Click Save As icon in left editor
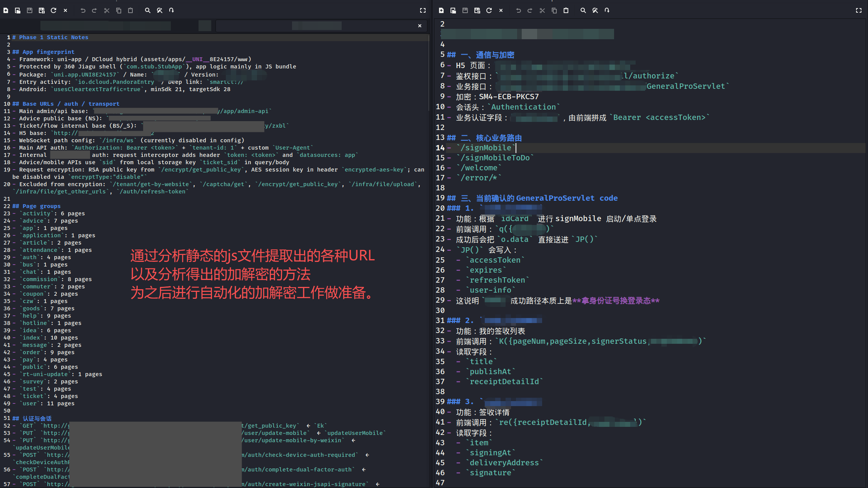 (42, 10)
